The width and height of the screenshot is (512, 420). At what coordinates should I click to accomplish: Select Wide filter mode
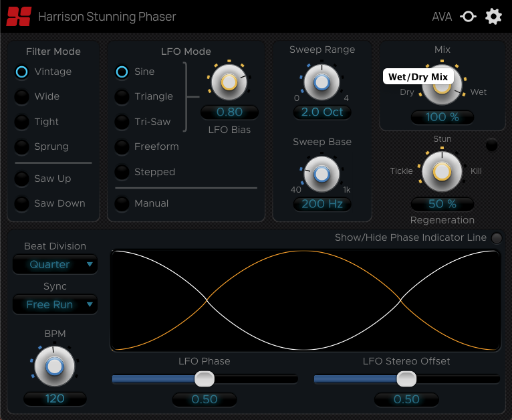[x=22, y=97]
